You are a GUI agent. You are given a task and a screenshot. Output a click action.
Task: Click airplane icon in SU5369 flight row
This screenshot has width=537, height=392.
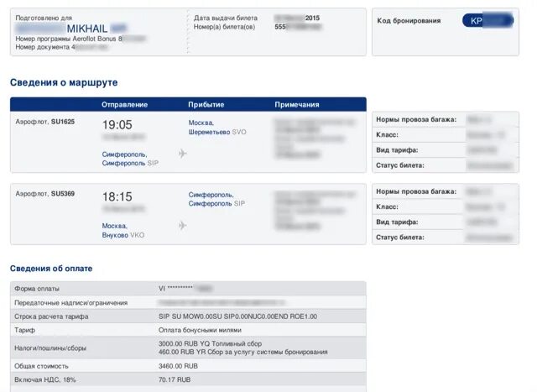tap(183, 226)
